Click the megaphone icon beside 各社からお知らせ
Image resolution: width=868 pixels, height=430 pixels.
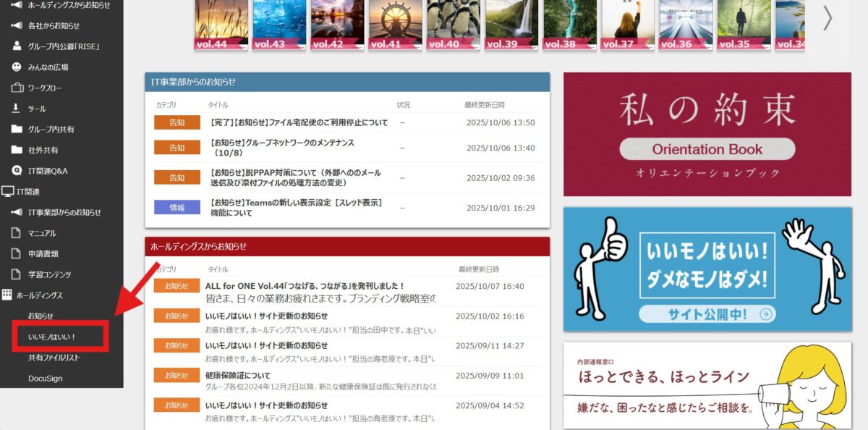click(16, 25)
